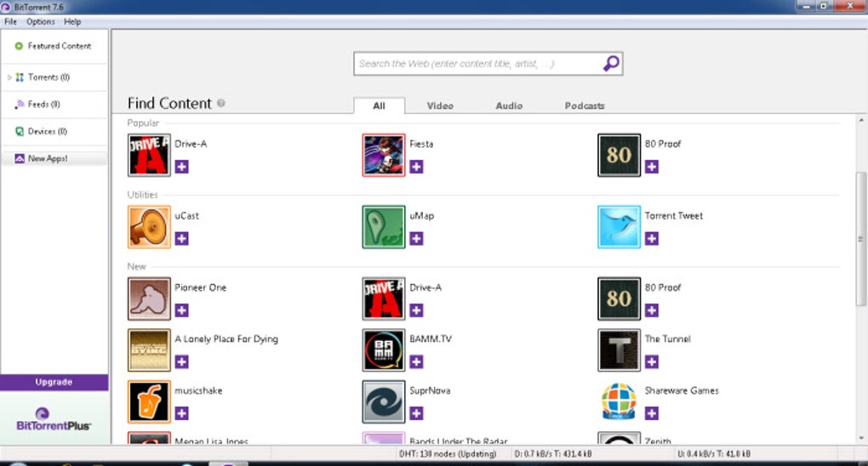Click scrollbar up arrow in content
The height and width of the screenshot is (466, 868).
[x=861, y=120]
